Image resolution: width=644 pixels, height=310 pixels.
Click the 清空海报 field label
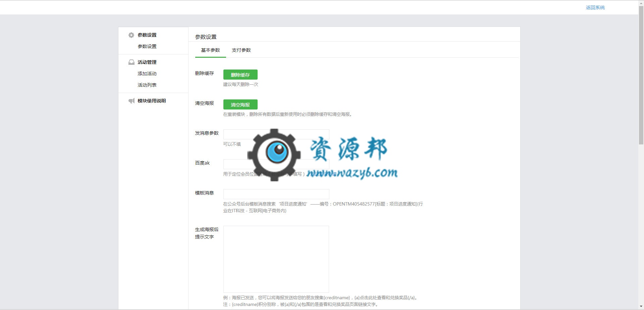[204, 103]
